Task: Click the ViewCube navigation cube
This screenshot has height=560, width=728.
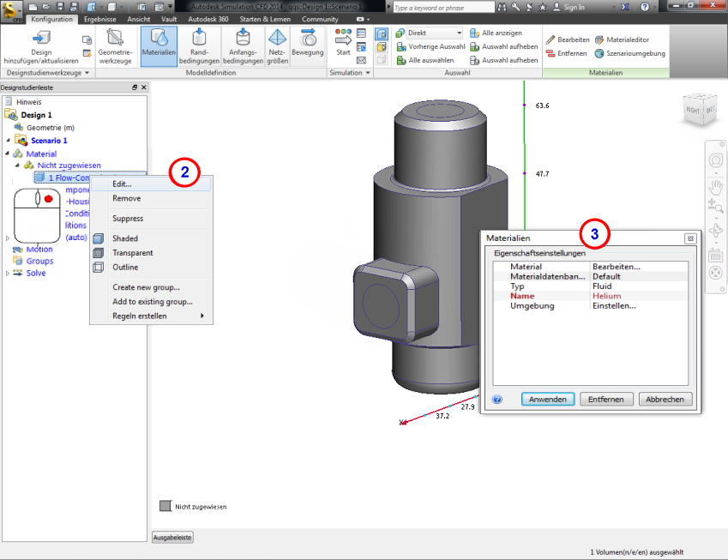Action: coord(701,109)
